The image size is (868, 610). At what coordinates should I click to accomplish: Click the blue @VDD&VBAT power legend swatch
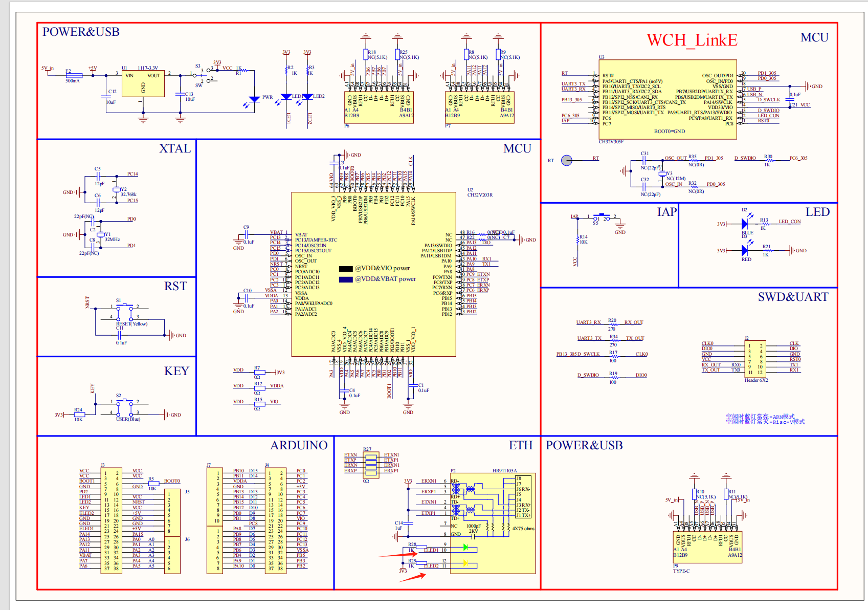(346, 279)
